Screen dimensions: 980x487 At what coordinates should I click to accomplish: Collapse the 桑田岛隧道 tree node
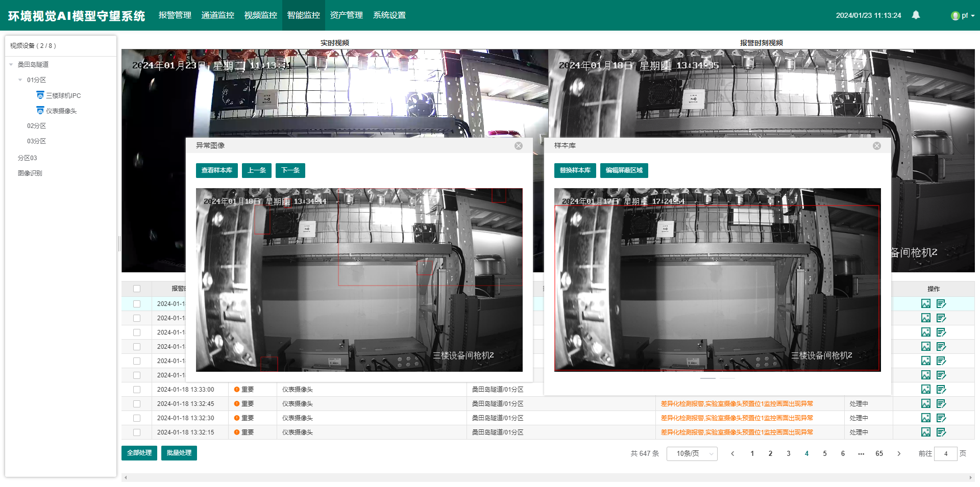(11, 65)
